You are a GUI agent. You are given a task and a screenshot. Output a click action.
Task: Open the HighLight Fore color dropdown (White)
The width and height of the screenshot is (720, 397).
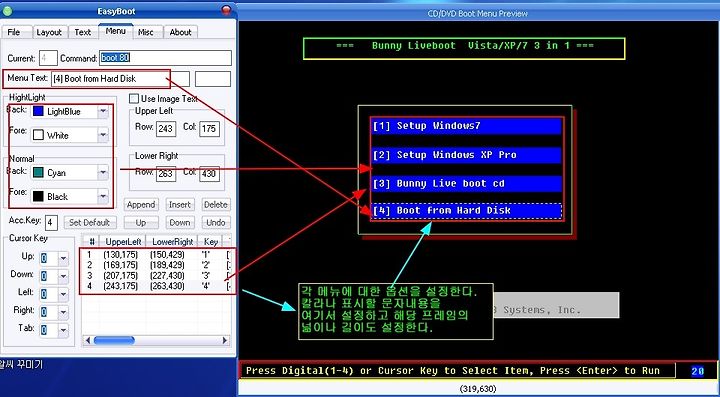103,135
